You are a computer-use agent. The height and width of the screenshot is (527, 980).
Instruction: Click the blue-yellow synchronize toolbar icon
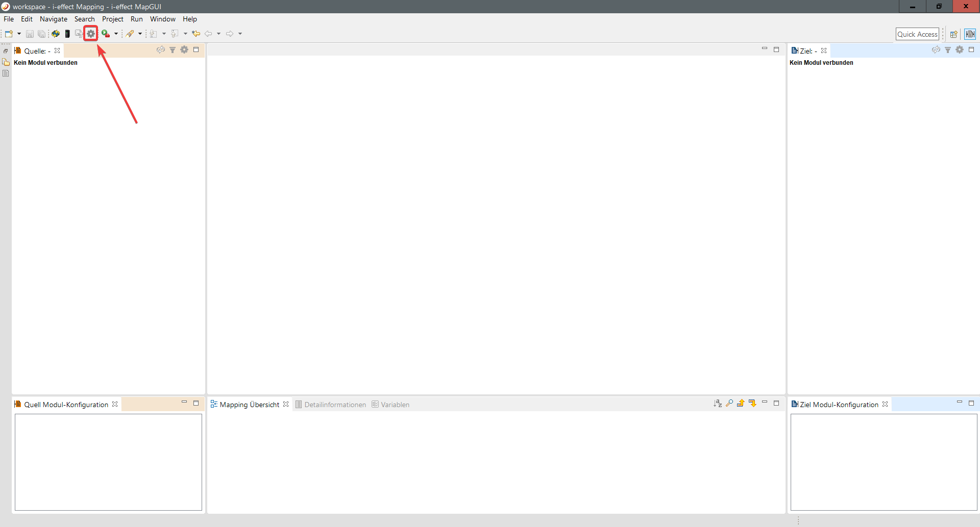coord(55,34)
